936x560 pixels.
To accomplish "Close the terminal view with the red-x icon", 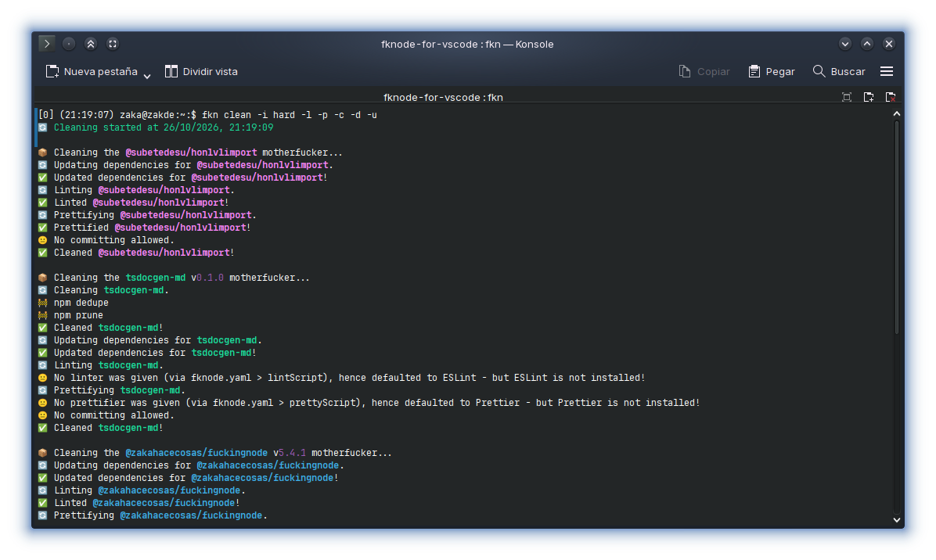I will tap(890, 97).
